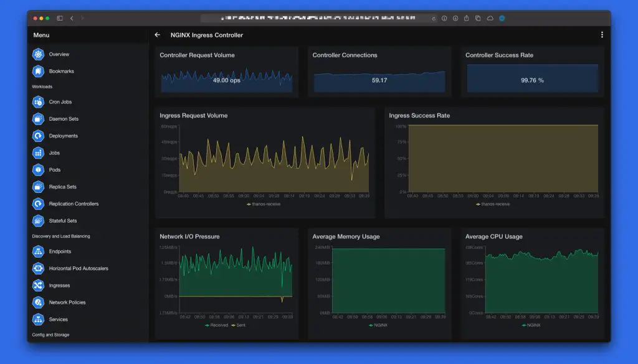Click the blue profile icon in browser toolbar
638x364 pixels.
[x=502, y=18]
